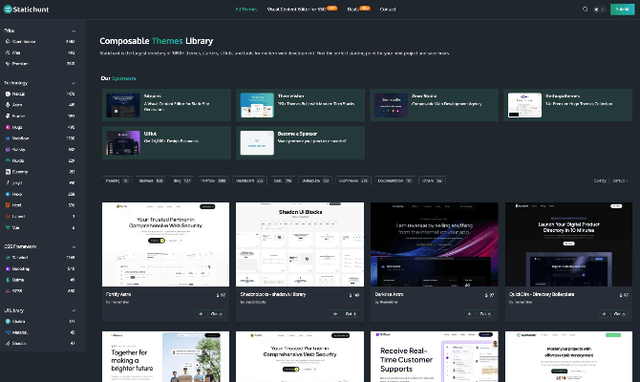Select the Dashboard category filter chip
Image resolution: width=640 pixels, height=382 pixels.
tap(249, 180)
